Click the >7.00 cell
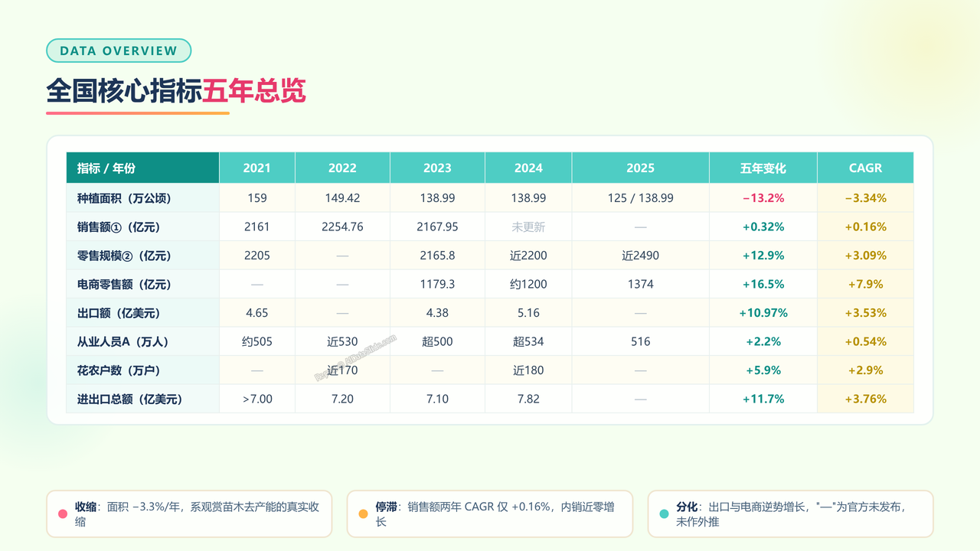The height and width of the screenshot is (551, 980). point(257,399)
